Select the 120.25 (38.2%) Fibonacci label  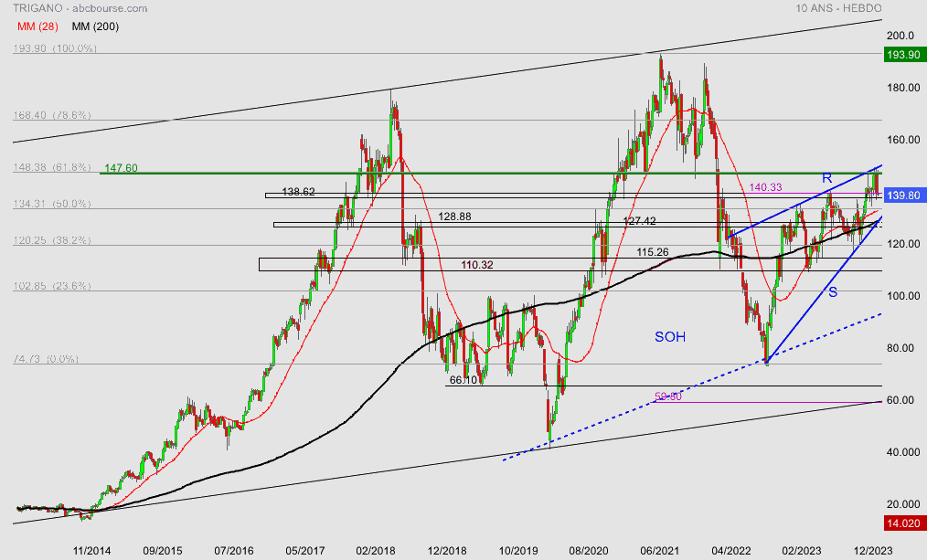point(52,240)
